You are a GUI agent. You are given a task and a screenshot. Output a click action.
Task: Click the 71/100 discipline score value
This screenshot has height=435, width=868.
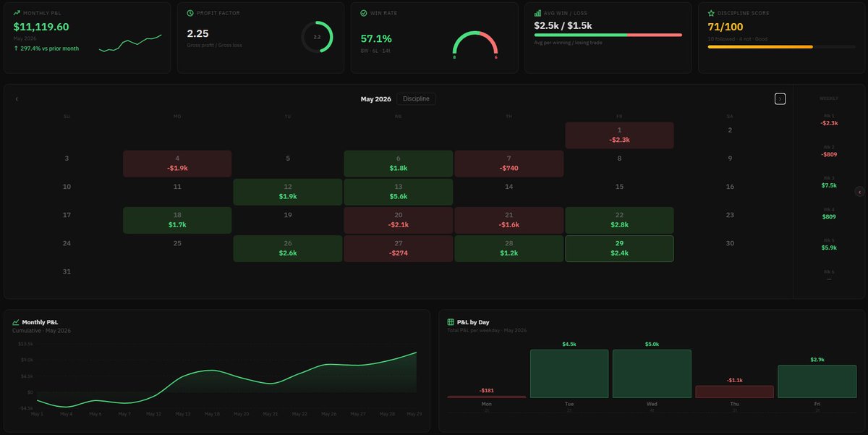point(726,27)
